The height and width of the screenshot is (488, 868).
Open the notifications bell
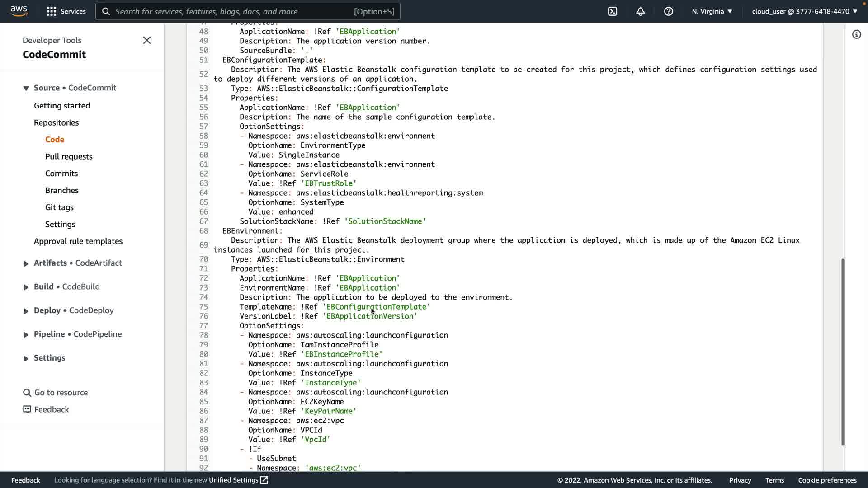click(x=641, y=11)
